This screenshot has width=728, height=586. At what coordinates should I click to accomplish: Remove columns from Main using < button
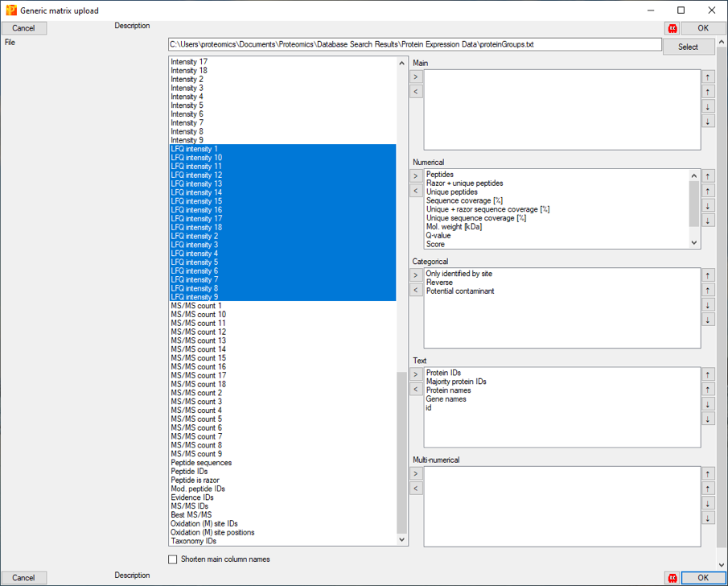click(x=416, y=92)
